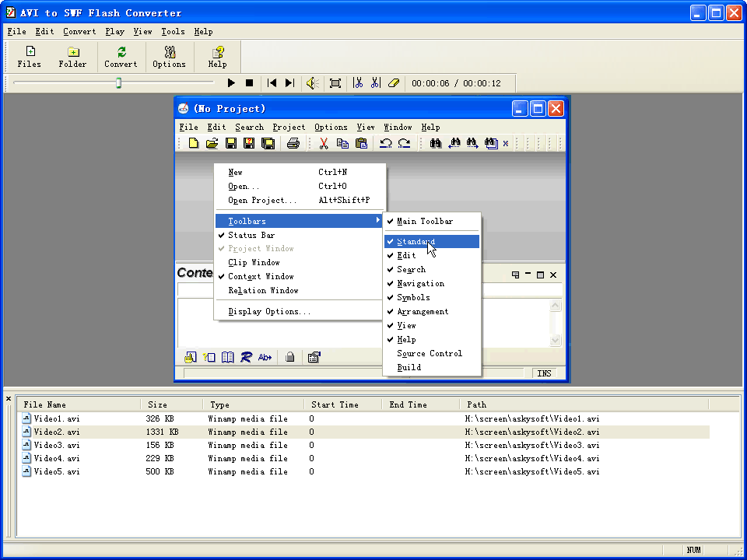Sort list by Size column header
The image size is (747, 560).
tap(172, 404)
